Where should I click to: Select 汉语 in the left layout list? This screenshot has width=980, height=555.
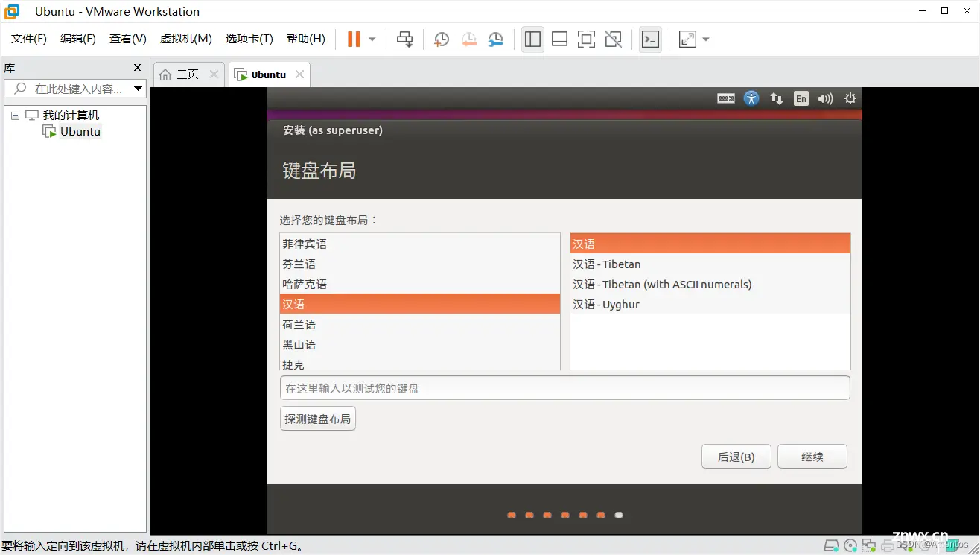click(420, 304)
